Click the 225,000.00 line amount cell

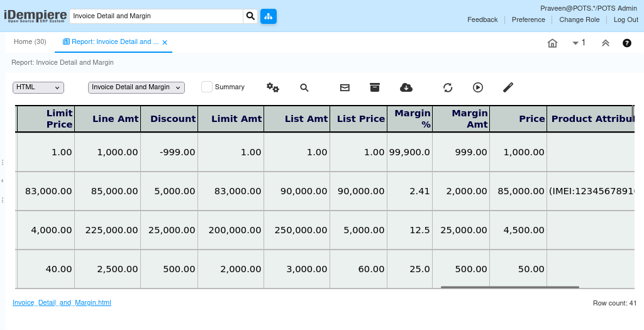tap(108, 230)
